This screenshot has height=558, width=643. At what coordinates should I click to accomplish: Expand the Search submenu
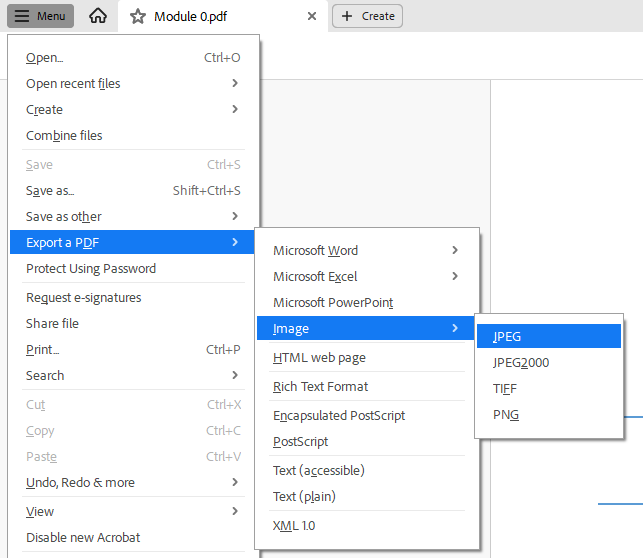[133, 376]
